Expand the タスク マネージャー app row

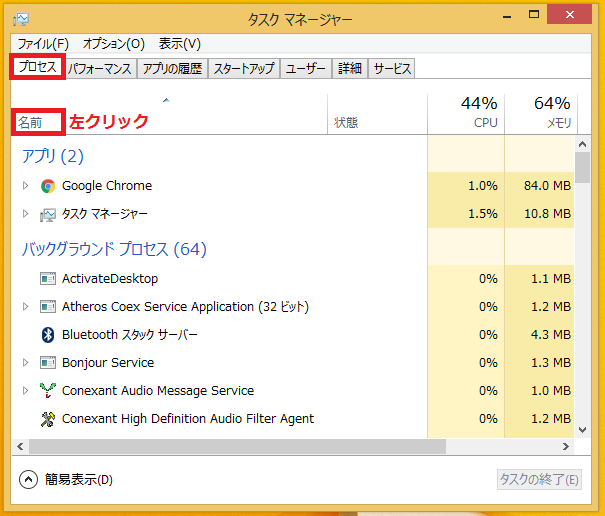point(25,213)
